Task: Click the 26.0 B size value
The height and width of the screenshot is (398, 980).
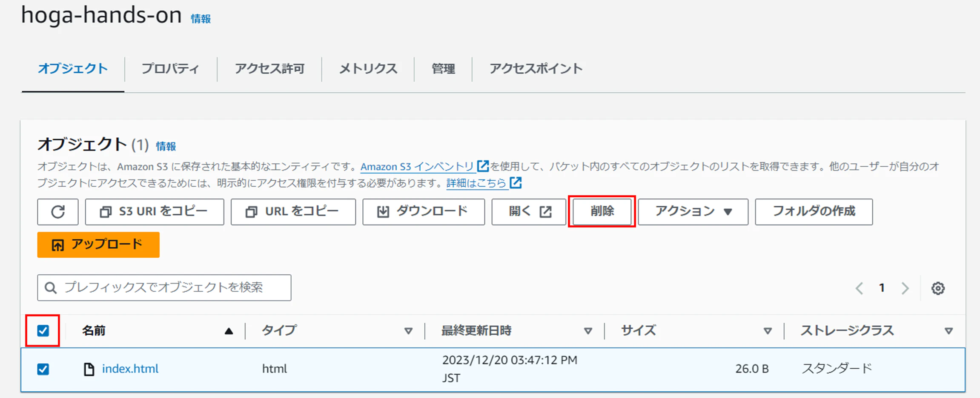Action: click(x=752, y=369)
